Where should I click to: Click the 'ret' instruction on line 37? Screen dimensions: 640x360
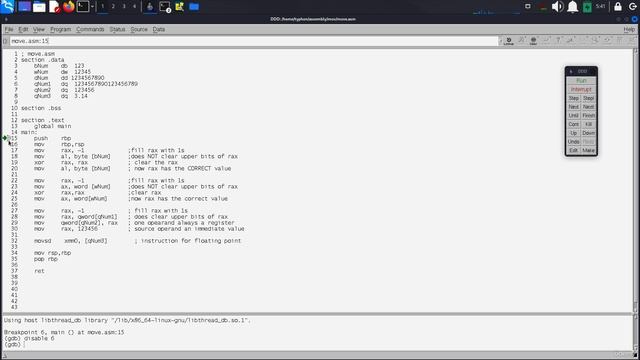[39, 271]
